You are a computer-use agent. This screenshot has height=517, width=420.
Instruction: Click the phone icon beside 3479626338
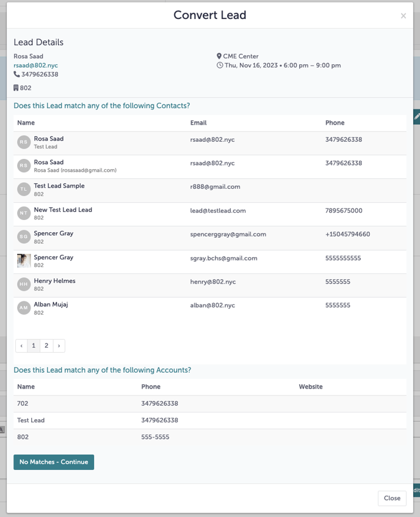(x=16, y=75)
